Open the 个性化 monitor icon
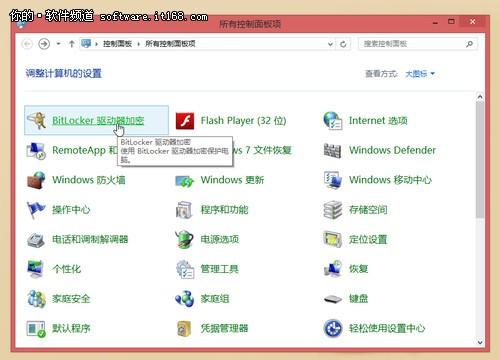 click(36, 269)
